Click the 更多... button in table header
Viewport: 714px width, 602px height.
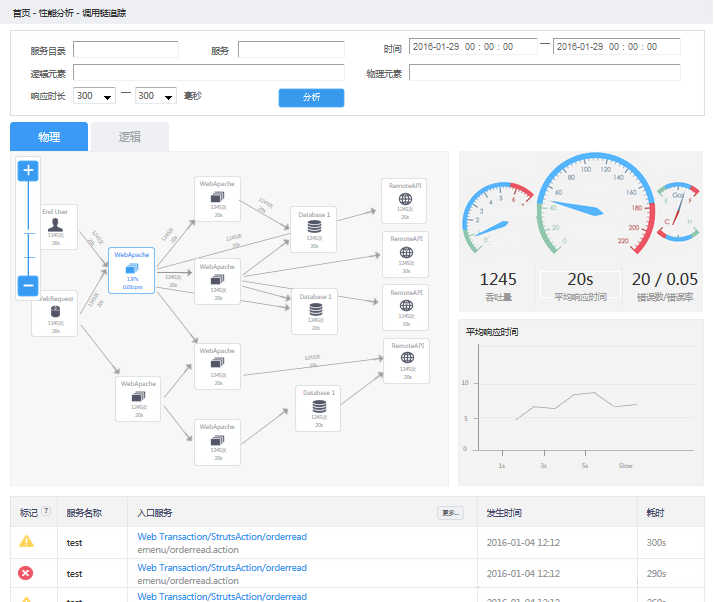[450, 513]
